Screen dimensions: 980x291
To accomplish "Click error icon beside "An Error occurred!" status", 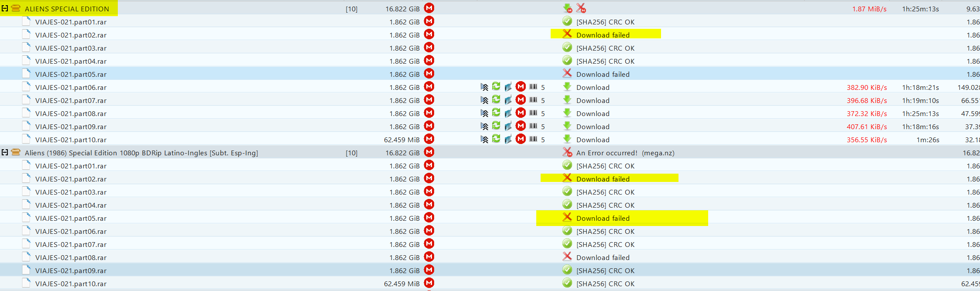I will tap(567, 152).
